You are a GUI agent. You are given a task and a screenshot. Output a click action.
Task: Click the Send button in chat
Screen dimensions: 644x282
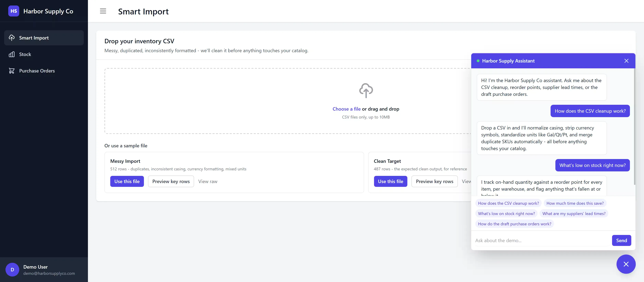point(622,240)
